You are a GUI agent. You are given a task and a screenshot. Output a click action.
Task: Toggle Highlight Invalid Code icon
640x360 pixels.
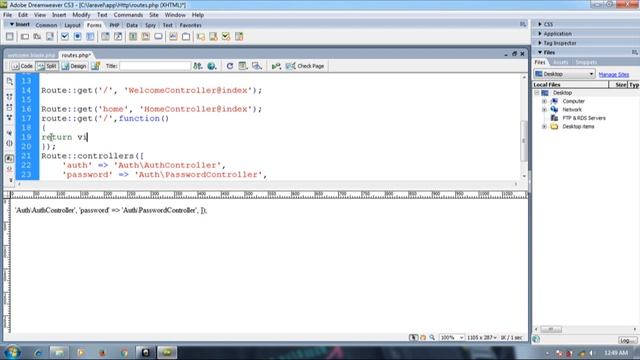(x=9, y=169)
